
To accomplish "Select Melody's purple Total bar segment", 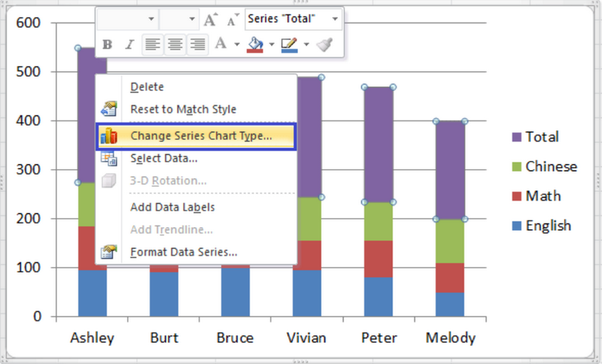I will pos(450,170).
